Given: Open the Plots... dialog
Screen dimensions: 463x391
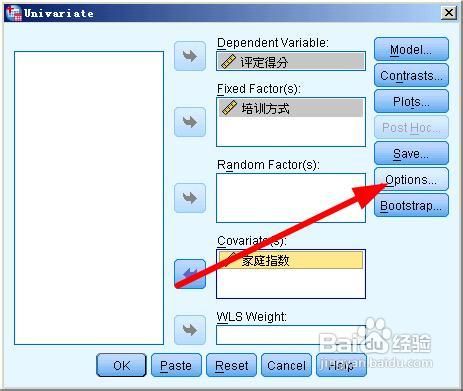Looking at the screenshot, I should (x=411, y=101).
